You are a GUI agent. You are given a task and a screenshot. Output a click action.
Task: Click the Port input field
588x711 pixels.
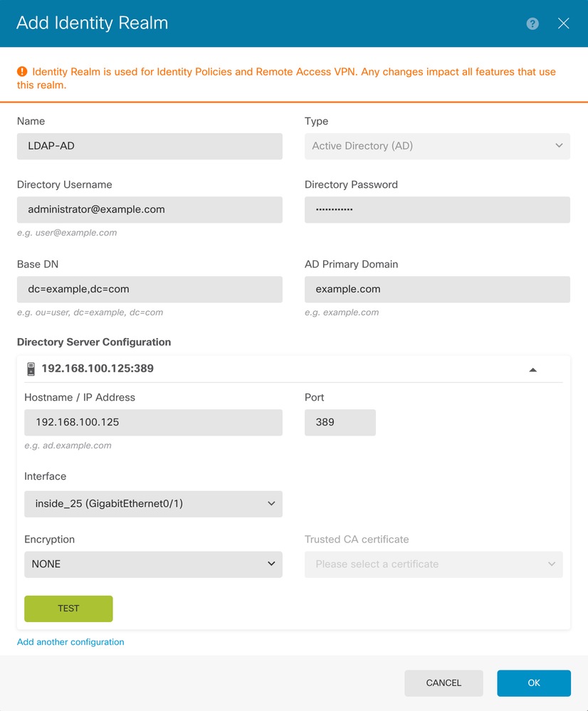(340, 422)
